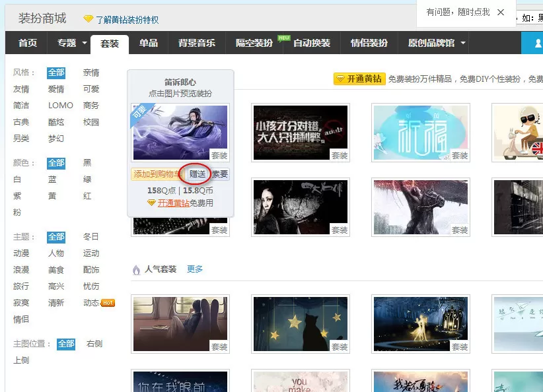Screen dimensions: 543x392
Task: Filter main image position by 上侧
Action: 21,360
